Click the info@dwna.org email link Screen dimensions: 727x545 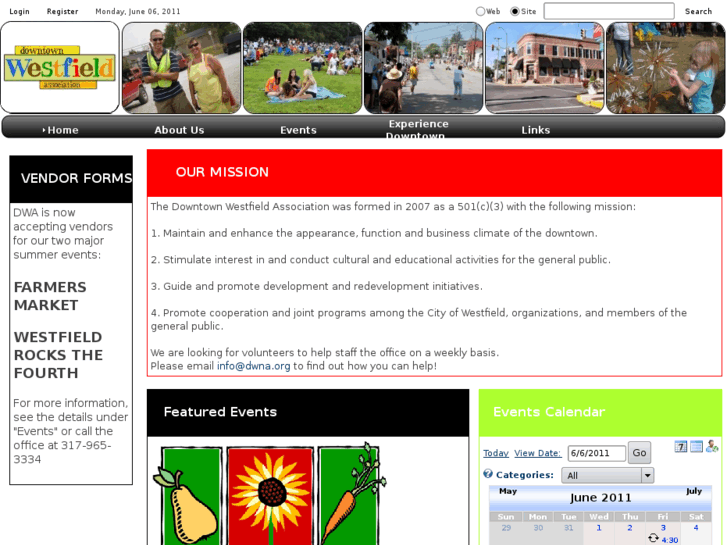tap(254, 366)
